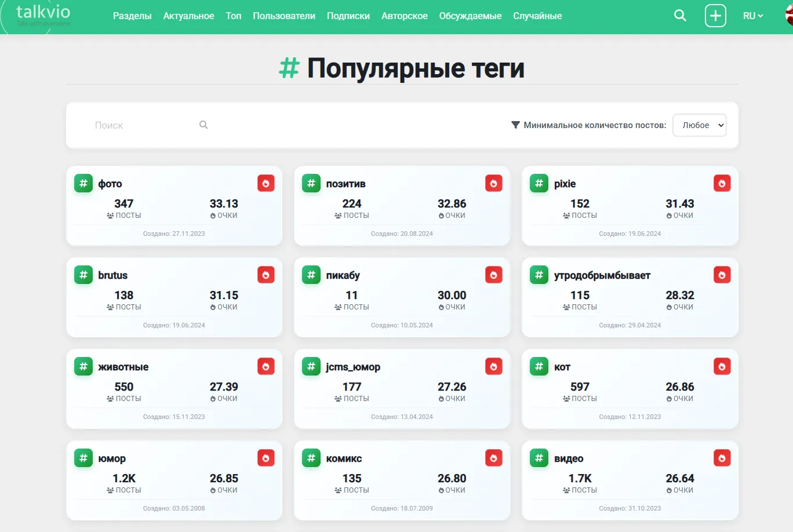Click the red flame icon on позитив card

point(494,183)
